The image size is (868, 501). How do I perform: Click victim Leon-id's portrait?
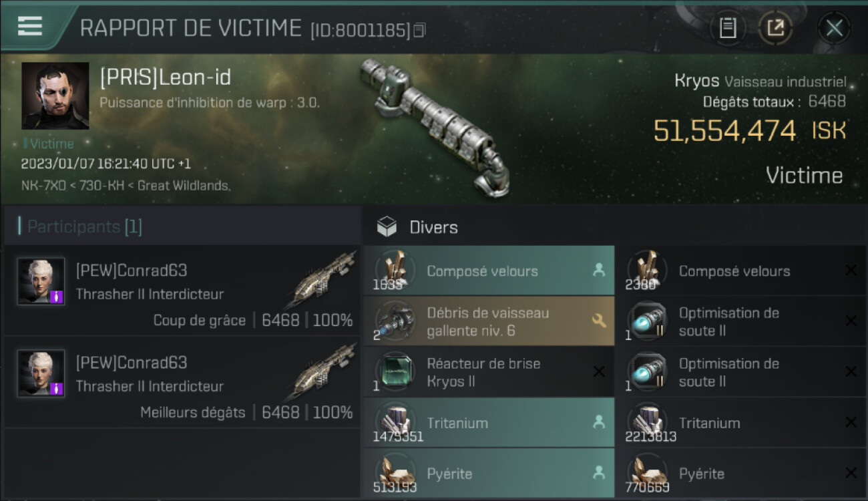(55, 96)
